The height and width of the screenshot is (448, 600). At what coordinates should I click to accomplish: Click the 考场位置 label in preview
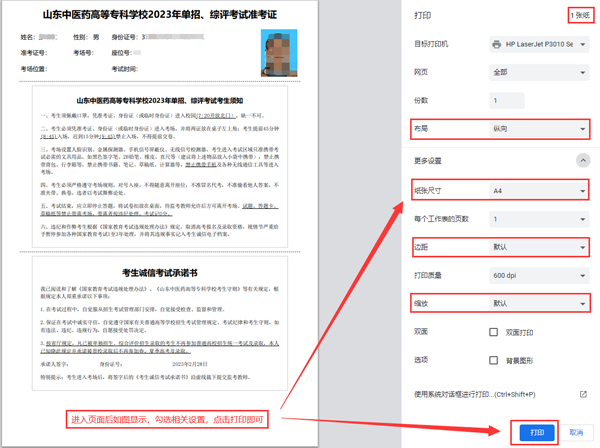34,69
